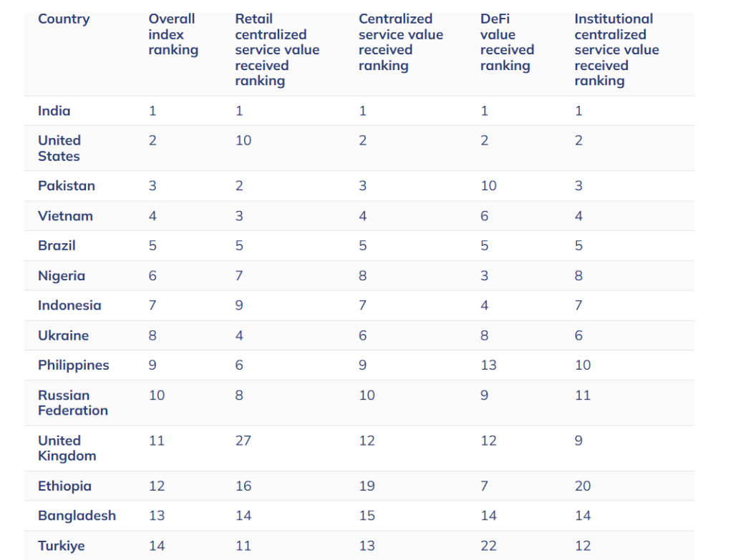Click the Ethiopia country name
Screen dimensions: 733x560
pyautogui.click(x=64, y=486)
